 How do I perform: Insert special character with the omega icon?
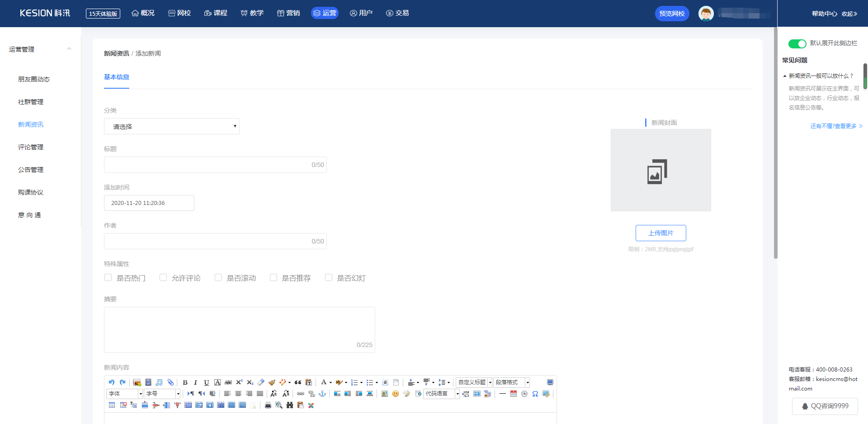tap(535, 394)
